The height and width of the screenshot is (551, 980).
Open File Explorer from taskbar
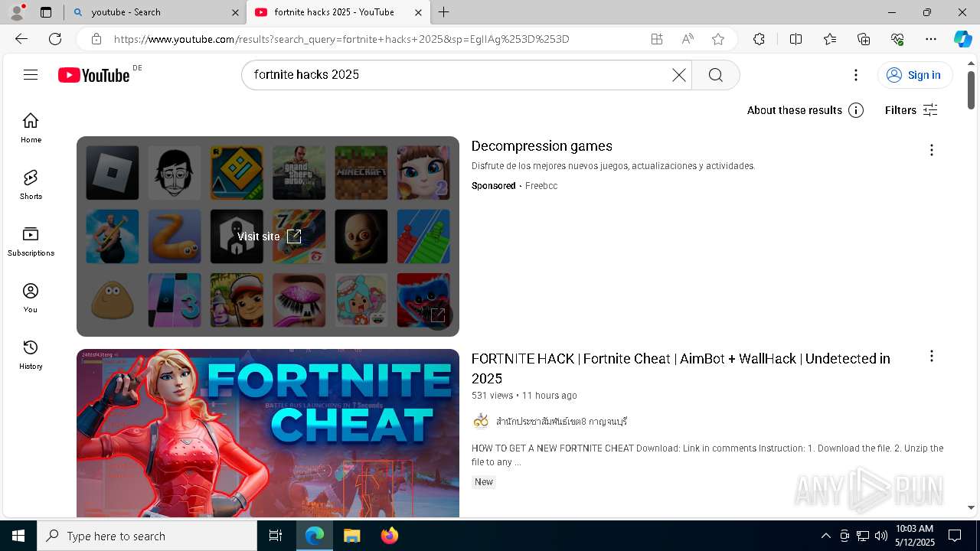coord(351,536)
